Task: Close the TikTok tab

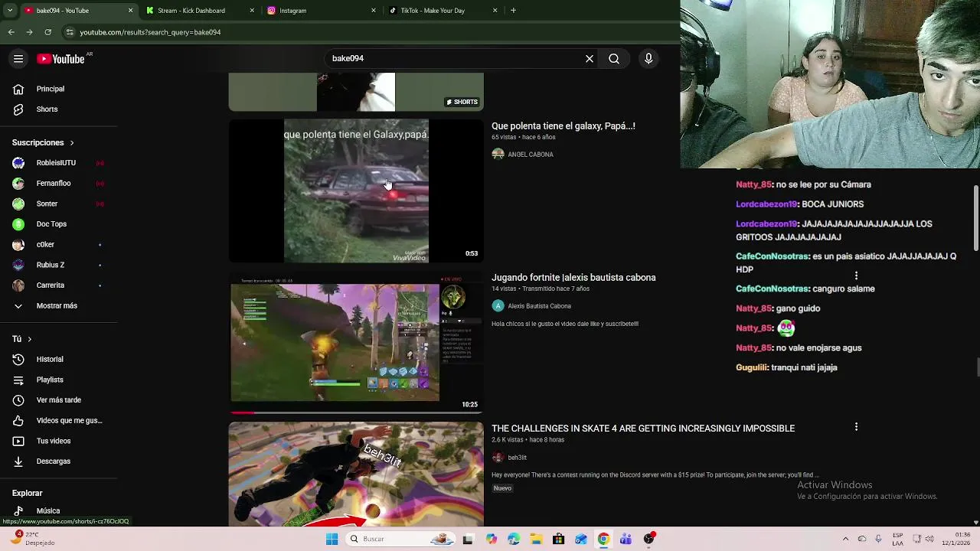Action: (x=495, y=11)
